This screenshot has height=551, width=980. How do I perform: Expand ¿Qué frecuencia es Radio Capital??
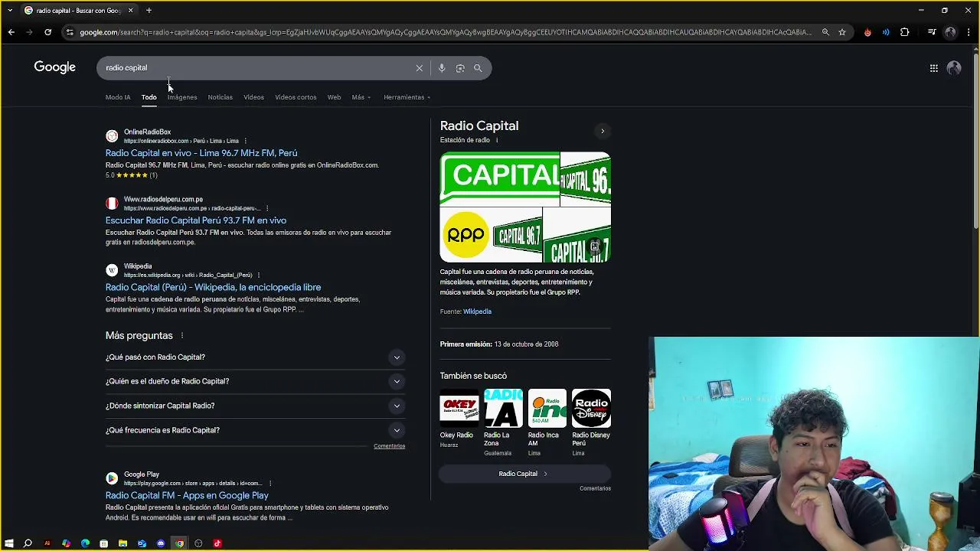pyautogui.click(x=255, y=430)
